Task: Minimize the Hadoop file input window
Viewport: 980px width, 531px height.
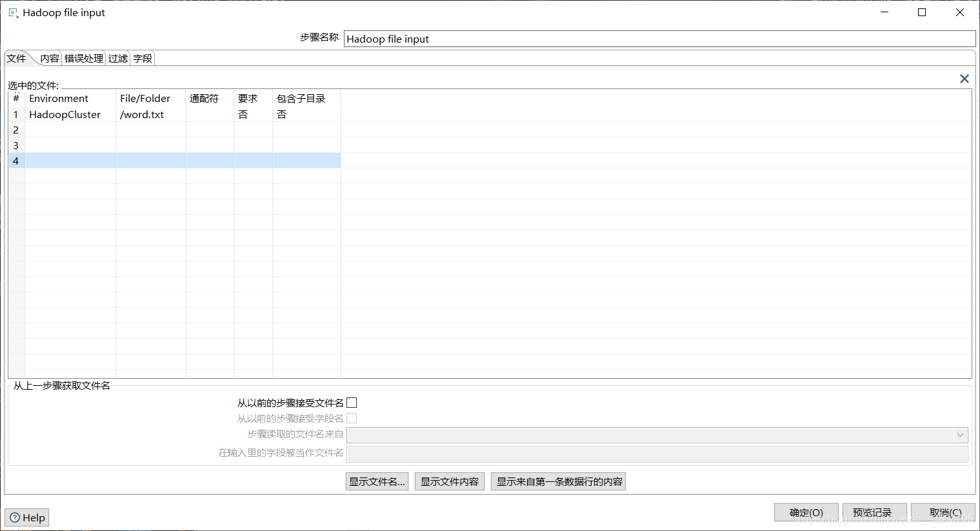Action: coord(885,12)
